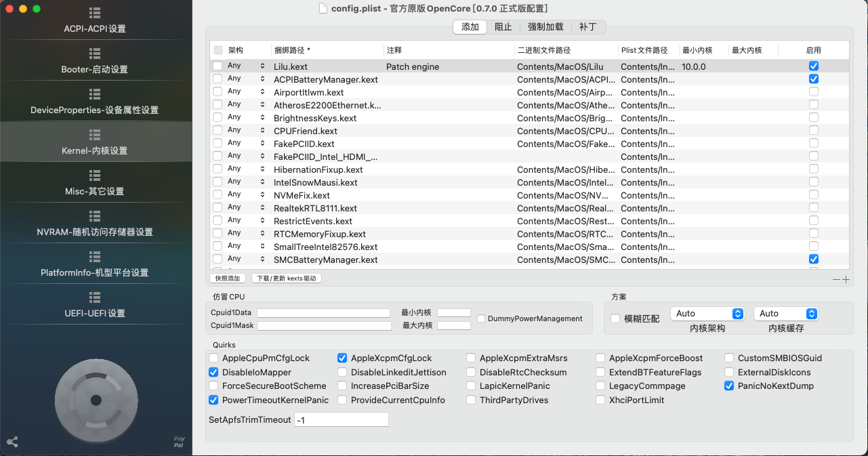The width and height of the screenshot is (868, 456).
Task: Enable the XhciPortLimit quirk
Action: [600, 400]
